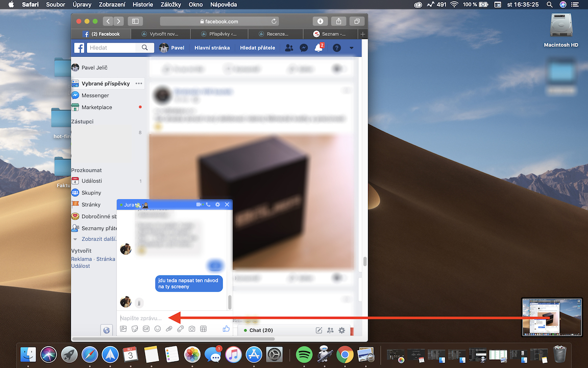Click the Facebook logo in the blue bar
Screen dimensions: 588x368
(x=79, y=48)
